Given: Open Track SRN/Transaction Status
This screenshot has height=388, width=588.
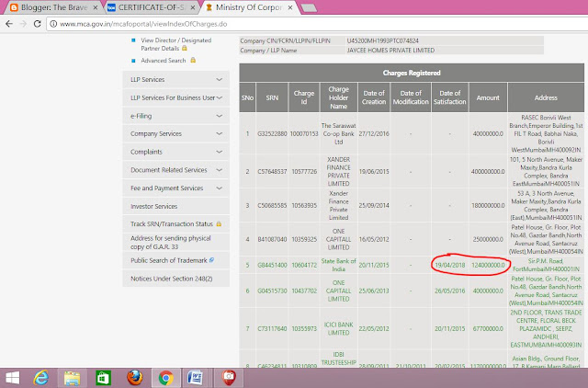Looking at the screenshot, I should click(x=172, y=224).
